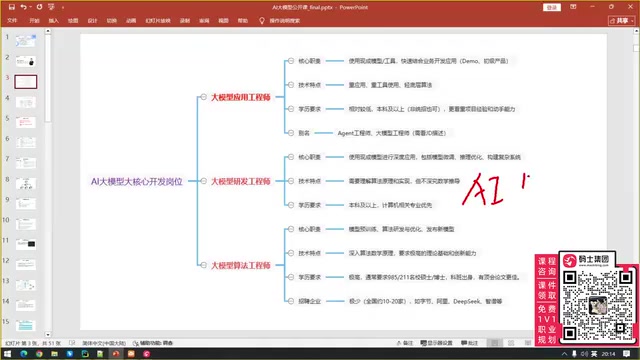Start slideshow from beginning quick access icon
640x360 pixels.
[51, 7]
